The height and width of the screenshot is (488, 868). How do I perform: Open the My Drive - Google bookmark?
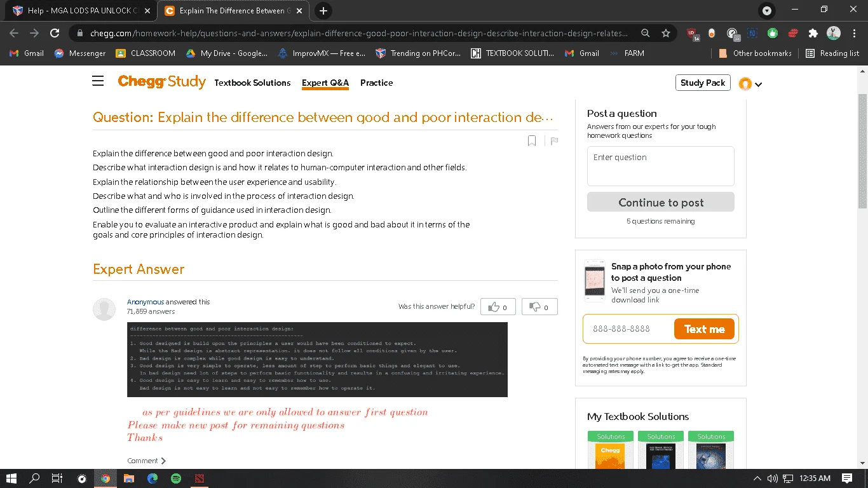226,53
